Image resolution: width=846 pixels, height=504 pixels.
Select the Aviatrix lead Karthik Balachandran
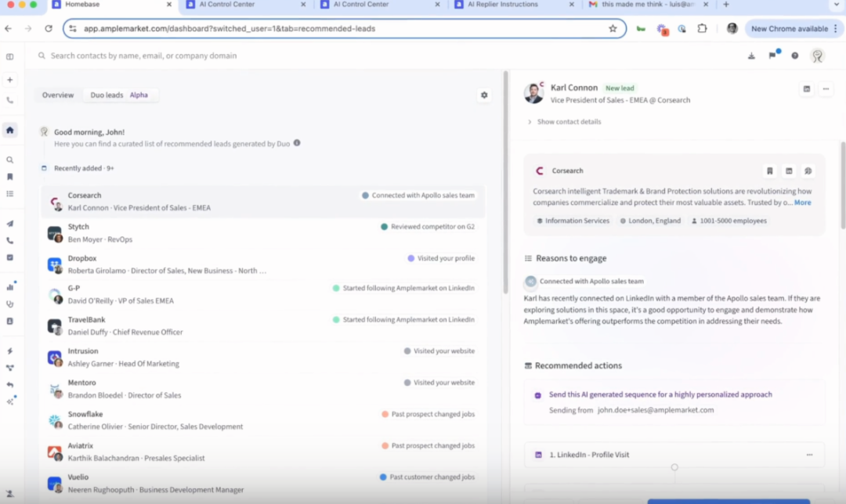pos(262,452)
